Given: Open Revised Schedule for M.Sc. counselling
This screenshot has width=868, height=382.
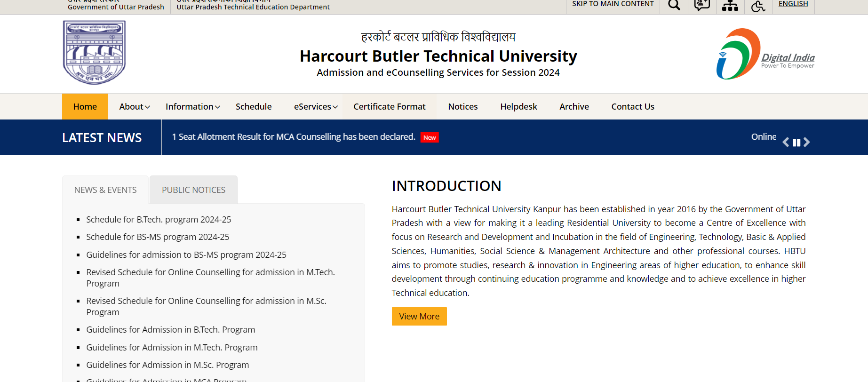Looking at the screenshot, I should click(x=206, y=306).
